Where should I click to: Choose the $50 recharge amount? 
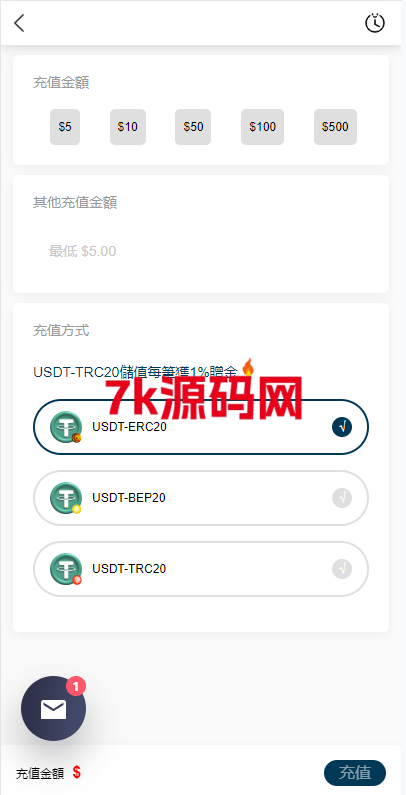pos(193,127)
